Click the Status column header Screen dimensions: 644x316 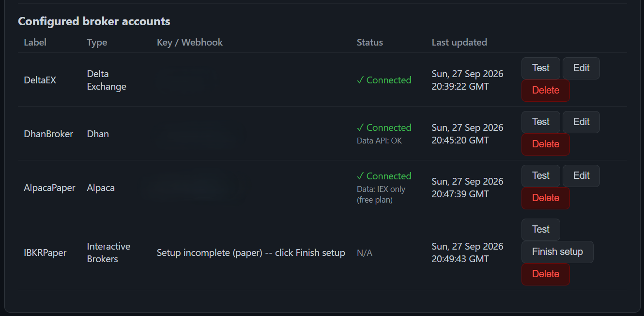click(x=370, y=42)
